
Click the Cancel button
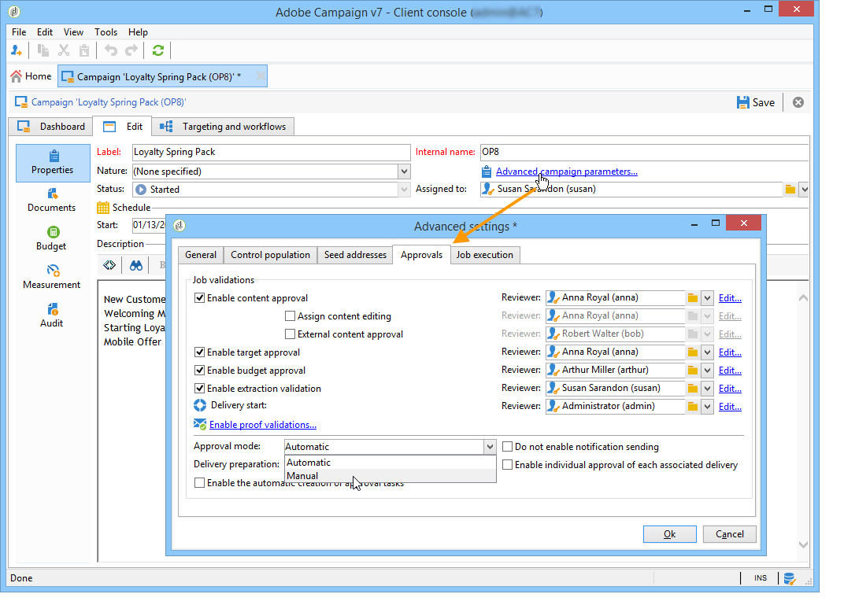point(729,534)
